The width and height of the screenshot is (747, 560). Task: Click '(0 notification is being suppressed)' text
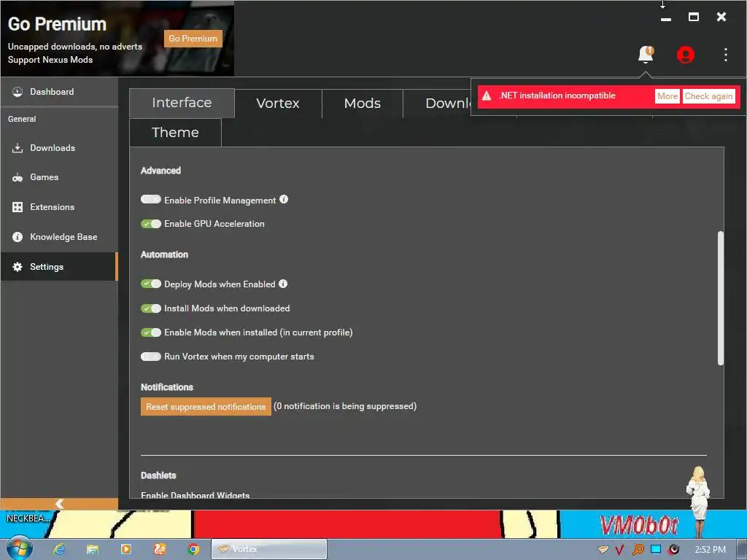[345, 406]
